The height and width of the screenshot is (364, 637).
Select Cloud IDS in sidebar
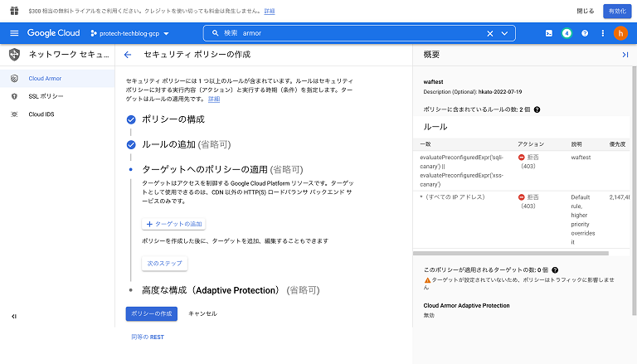(x=41, y=114)
